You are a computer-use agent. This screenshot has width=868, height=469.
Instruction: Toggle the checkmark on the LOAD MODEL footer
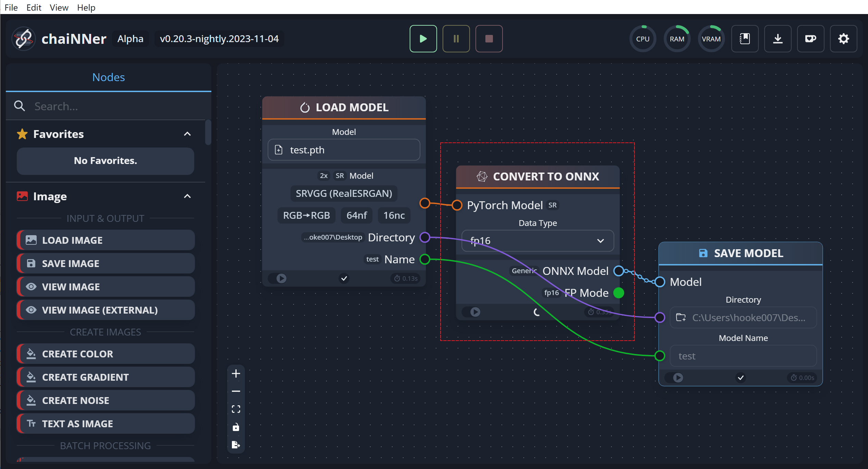click(x=344, y=278)
